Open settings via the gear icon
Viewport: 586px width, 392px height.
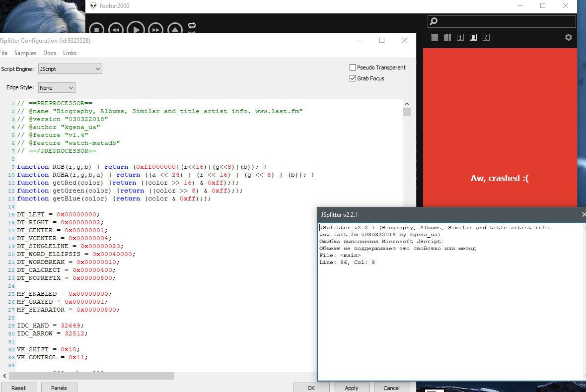pos(569,37)
